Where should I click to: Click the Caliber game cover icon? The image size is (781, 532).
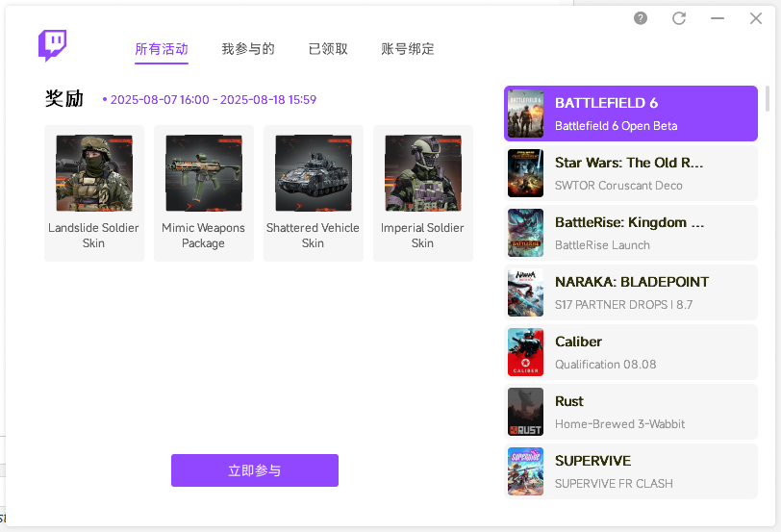coord(525,352)
